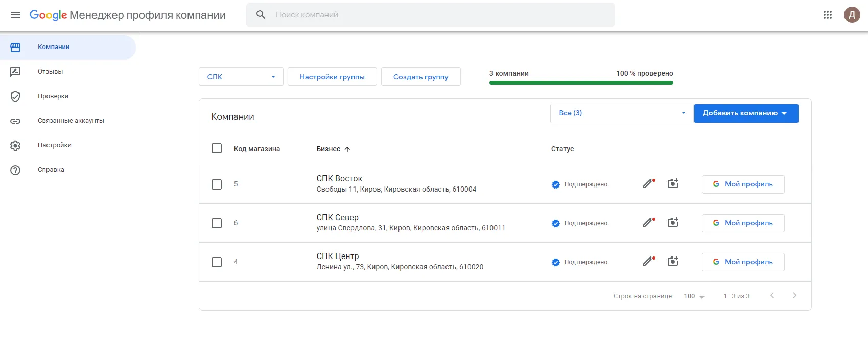Click verified badge for СПК Центр
This screenshot has height=350, width=868.
coord(556,262)
